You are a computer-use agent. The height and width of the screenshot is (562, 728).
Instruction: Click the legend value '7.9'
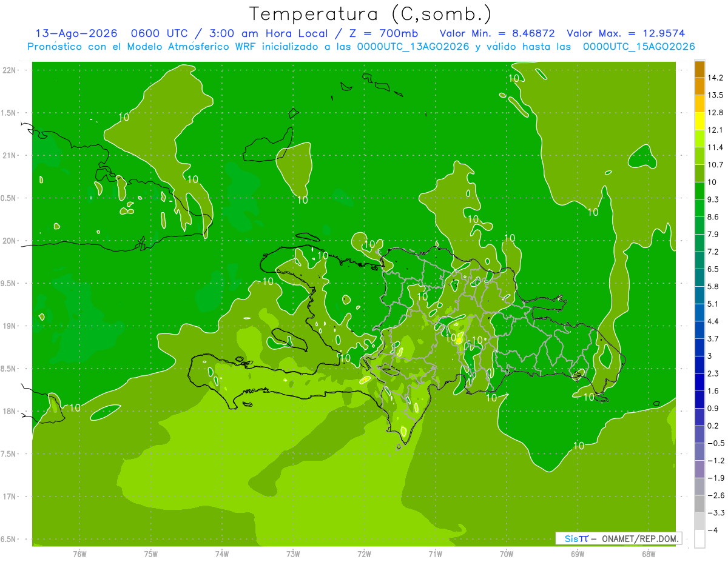(713, 234)
